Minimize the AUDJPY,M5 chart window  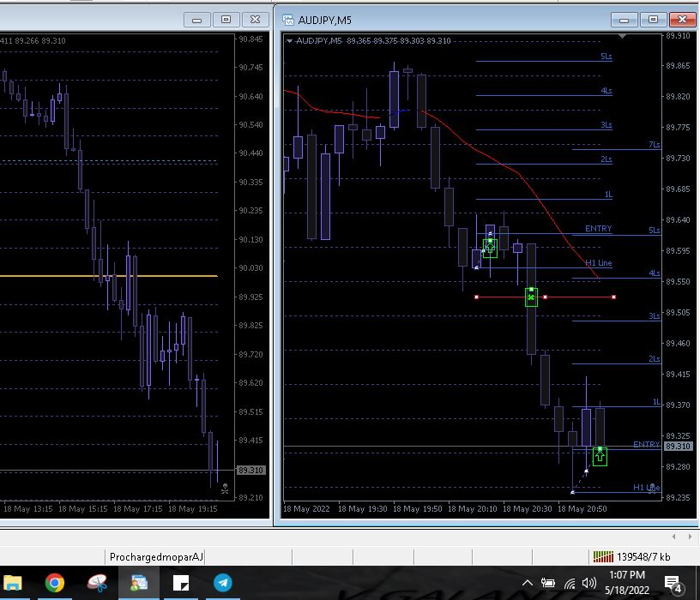click(x=625, y=20)
